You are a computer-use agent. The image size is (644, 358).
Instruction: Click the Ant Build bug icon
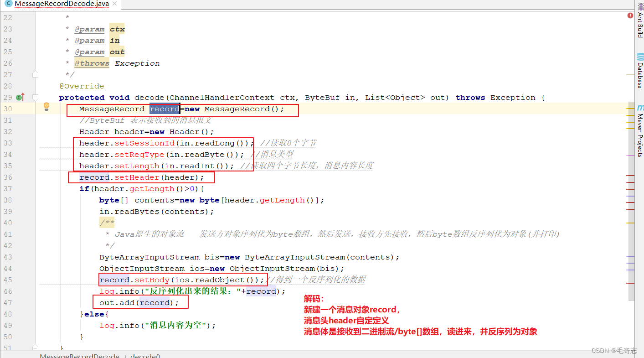click(x=640, y=5)
